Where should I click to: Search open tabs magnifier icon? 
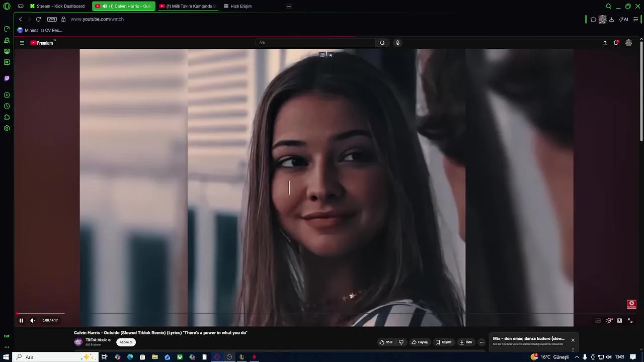(x=608, y=6)
